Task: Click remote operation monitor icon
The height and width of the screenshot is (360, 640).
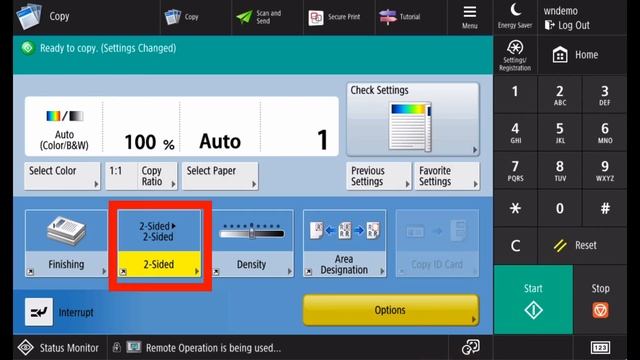Action: tap(133, 347)
